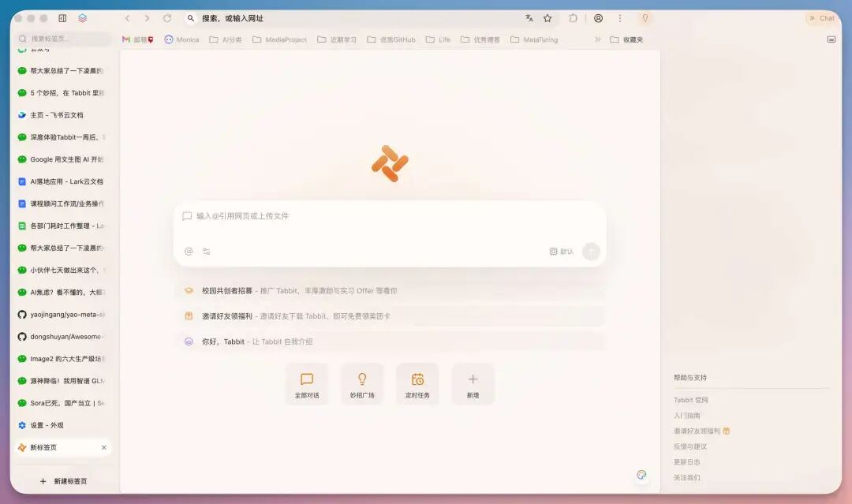Open the 全部对话 shortcut
The image size is (852, 504).
click(x=307, y=385)
